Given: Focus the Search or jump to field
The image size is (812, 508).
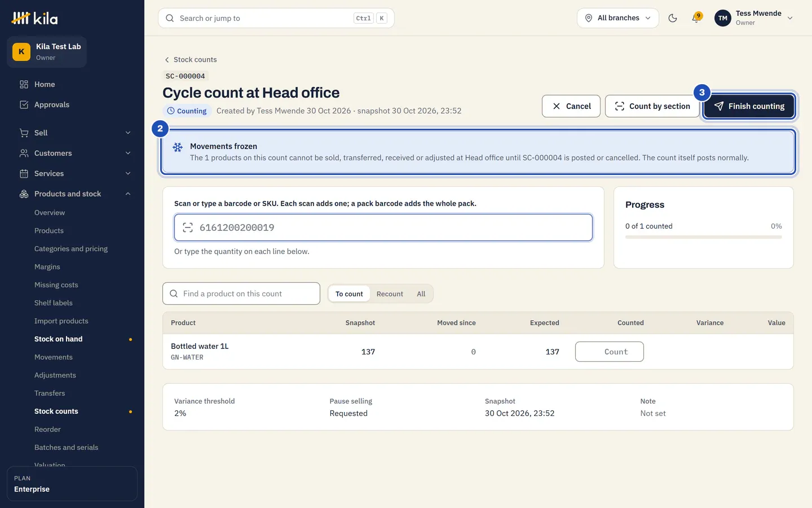Looking at the screenshot, I should pyautogui.click(x=276, y=18).
